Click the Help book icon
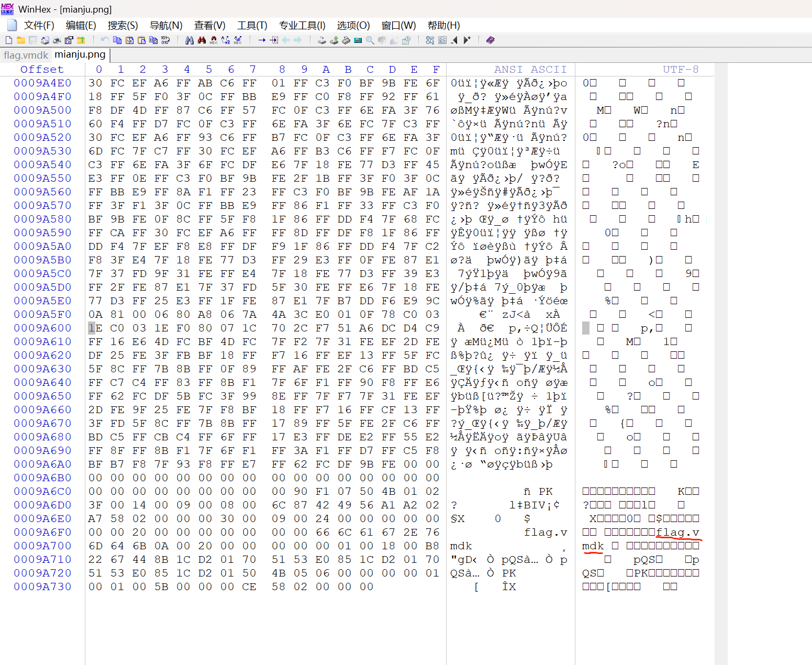The image size is (812, 665). tap(491, 40)
